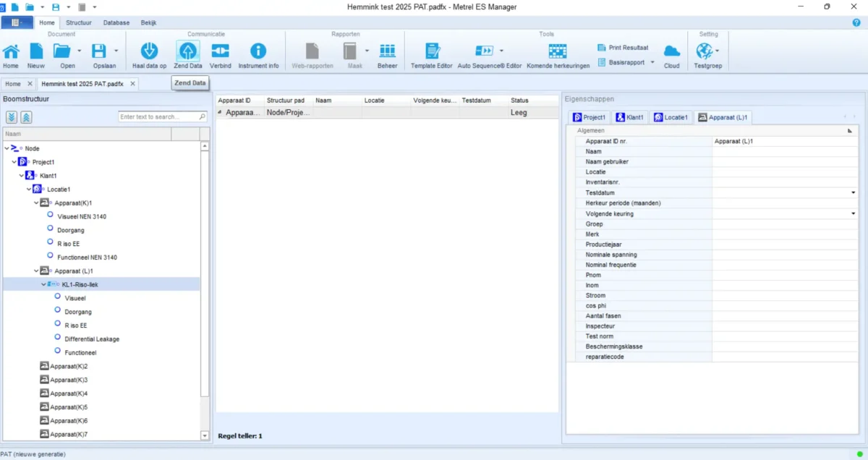
Task: Click the Zend Data upload icon
Action: coord(187,52)
